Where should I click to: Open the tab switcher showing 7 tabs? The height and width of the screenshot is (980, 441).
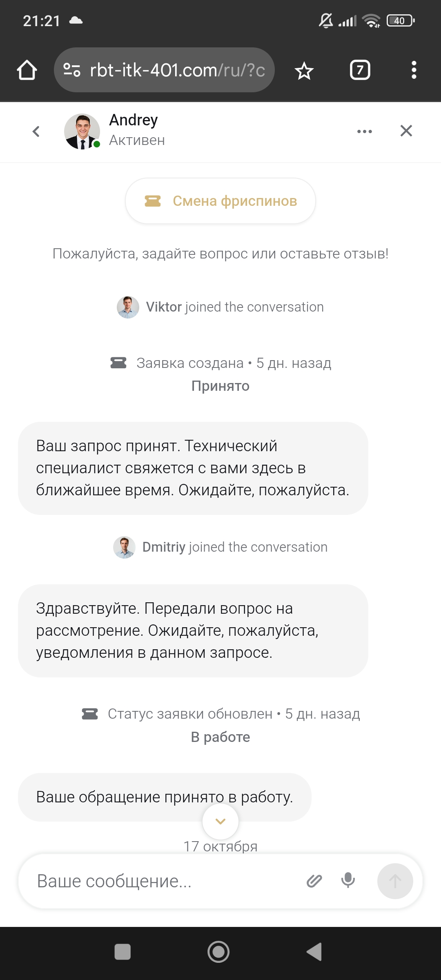[x=360, y=70]
